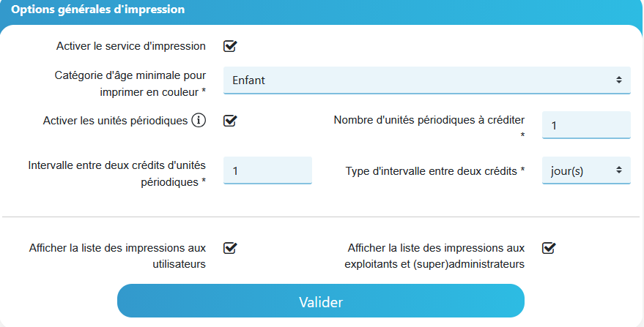The height and width of the screenshot is (327, 644).
Task: Click the Catégorie d'âge minimale label
Action: (x=130, y=83)
